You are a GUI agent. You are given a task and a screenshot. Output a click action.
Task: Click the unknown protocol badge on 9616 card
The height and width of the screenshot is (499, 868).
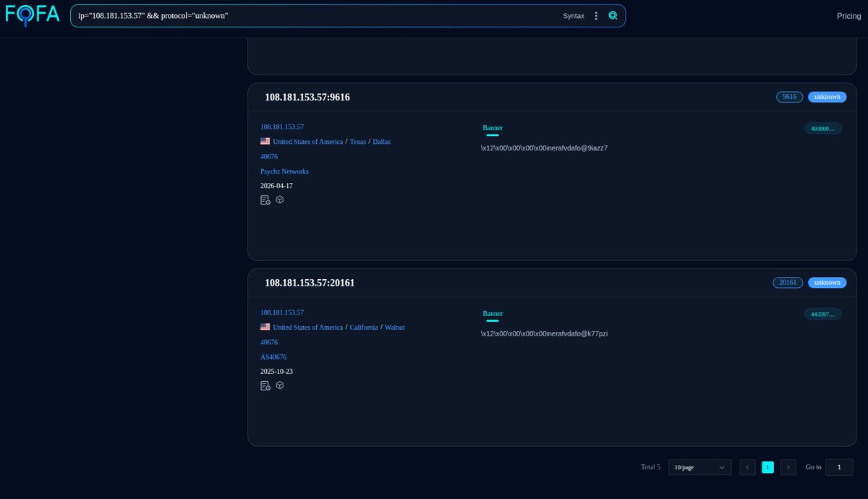coord(827,97)
